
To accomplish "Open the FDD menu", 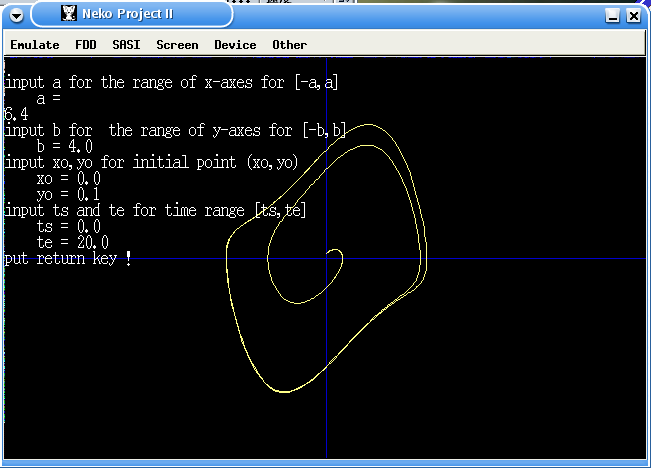I will click(86, 45).
